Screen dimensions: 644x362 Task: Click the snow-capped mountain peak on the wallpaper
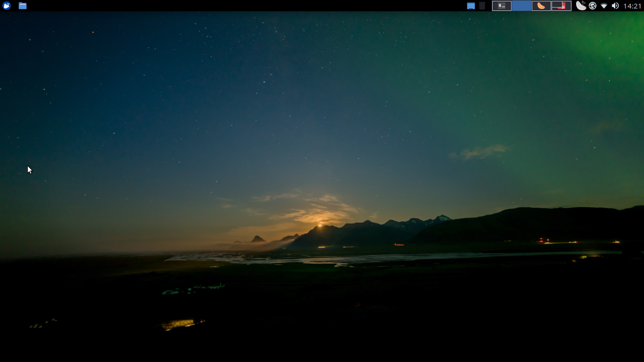point(442,218)
